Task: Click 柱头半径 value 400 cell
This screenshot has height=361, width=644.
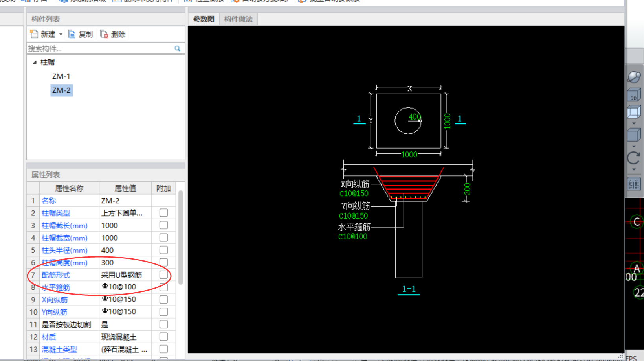Action: 125,250
